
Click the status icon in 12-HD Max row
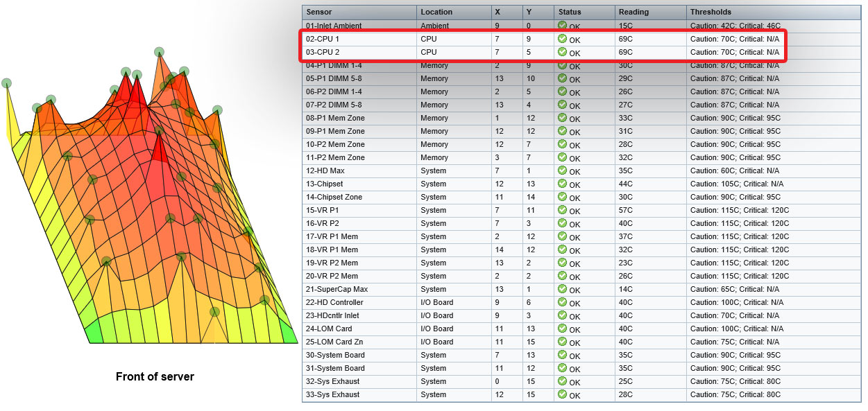click(x=563, y=170)
